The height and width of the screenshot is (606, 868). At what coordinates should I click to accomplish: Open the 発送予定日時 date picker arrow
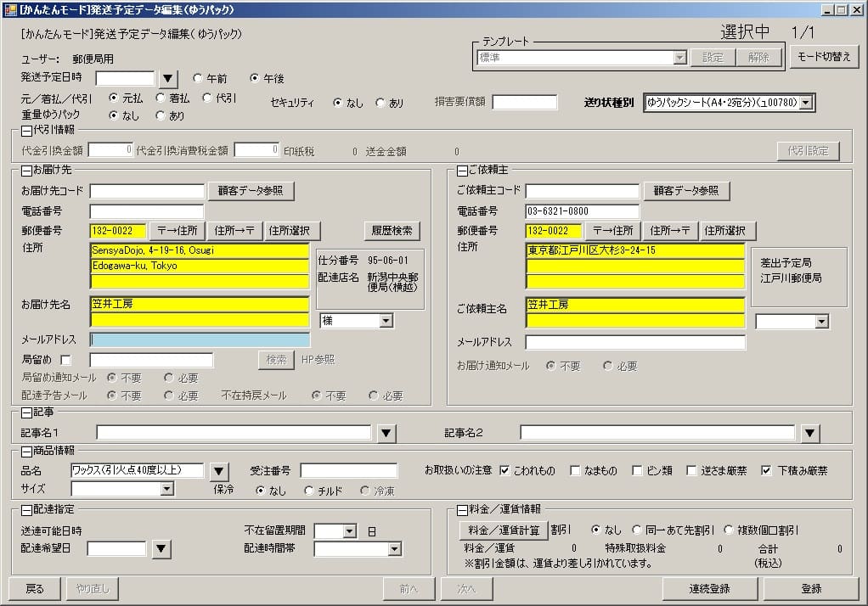click(167, 79)
